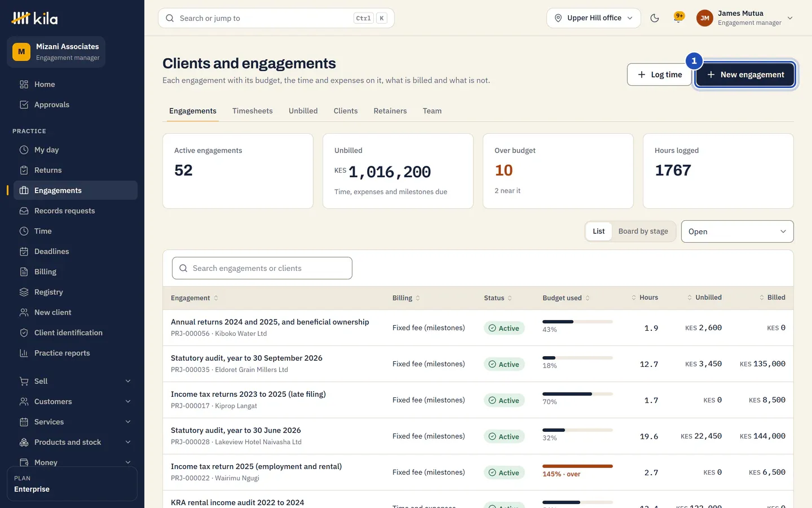
Task: Switch to the Retainers tab
Action: (390, 111)
